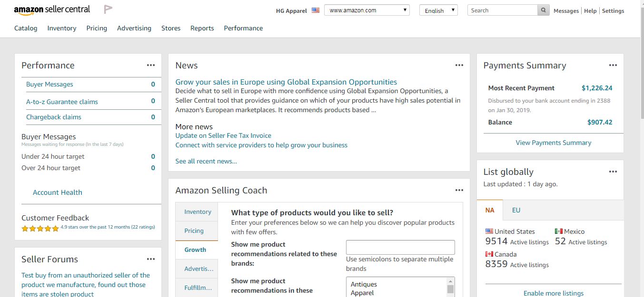Image resolution: width=644 pixels, height=297 pixels.
Task: Switch to the EU tab
Action: [516, 210]
